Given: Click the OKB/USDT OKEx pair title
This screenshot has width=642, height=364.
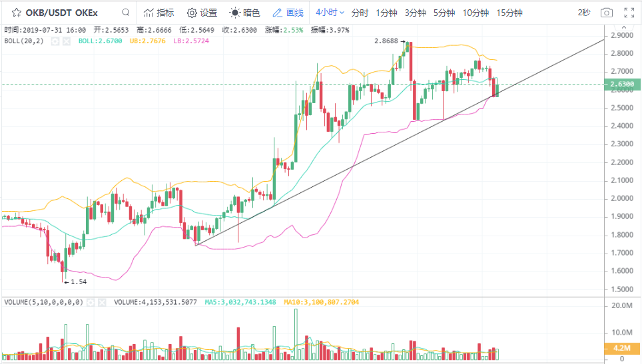Looking at the screenshot, I should coord(61,13).
